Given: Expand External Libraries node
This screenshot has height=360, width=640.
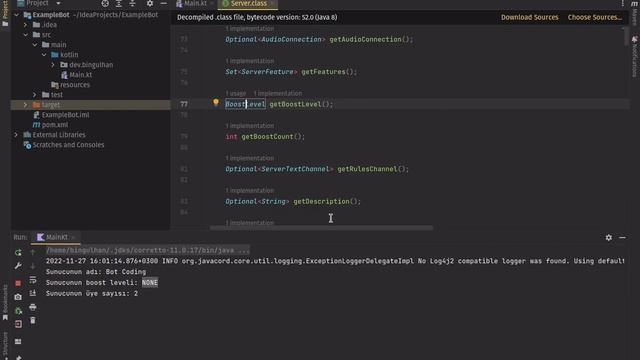Looking at the screenshot, I should click(x=17, y=135).
